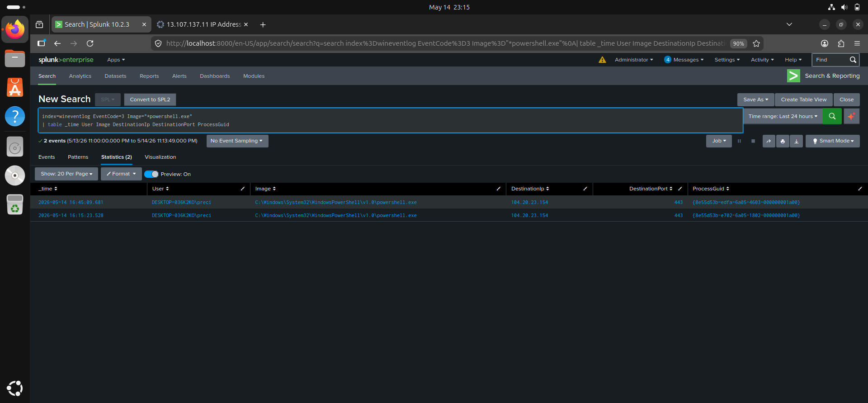The height and width of the screenshot is (403, 868).
Task: Edit the Image column with pencil icon
Action: [x=499, y=189]
